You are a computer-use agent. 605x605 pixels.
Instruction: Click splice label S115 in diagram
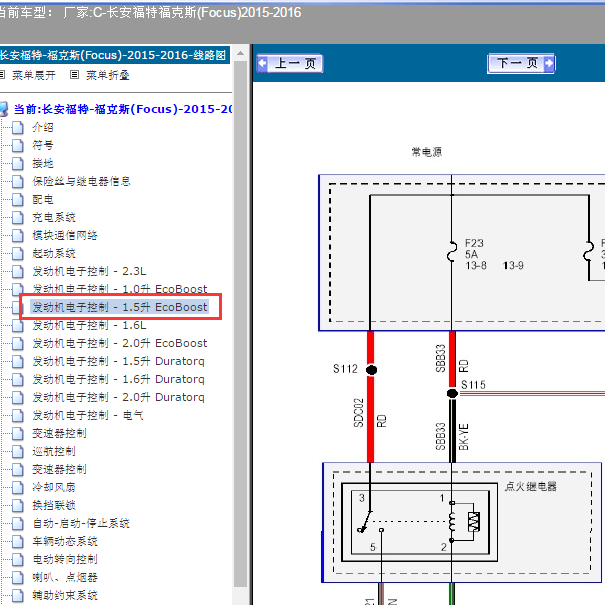(473, 385)
